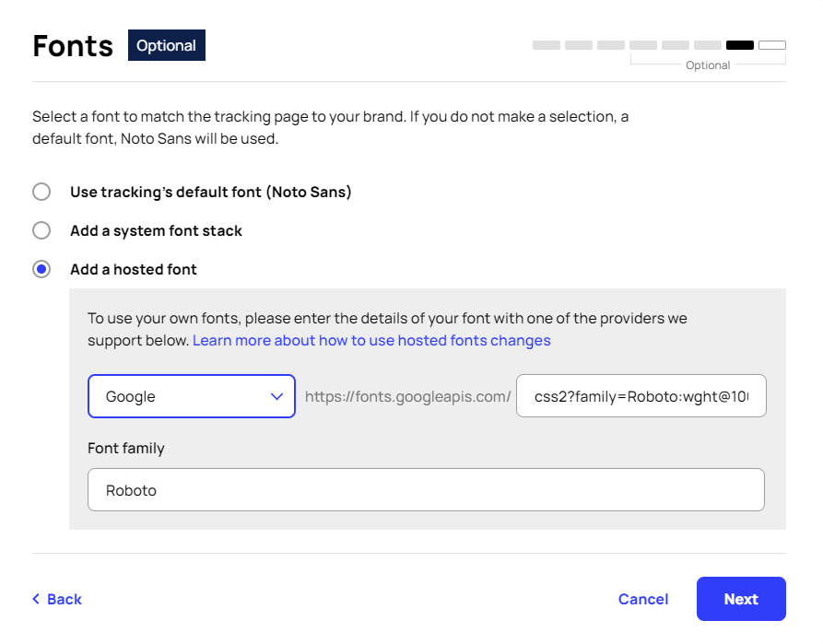The width and height of the screenshot is (823, 644).
Task: Select the Add a hosted font radio button
Action: 41,269
